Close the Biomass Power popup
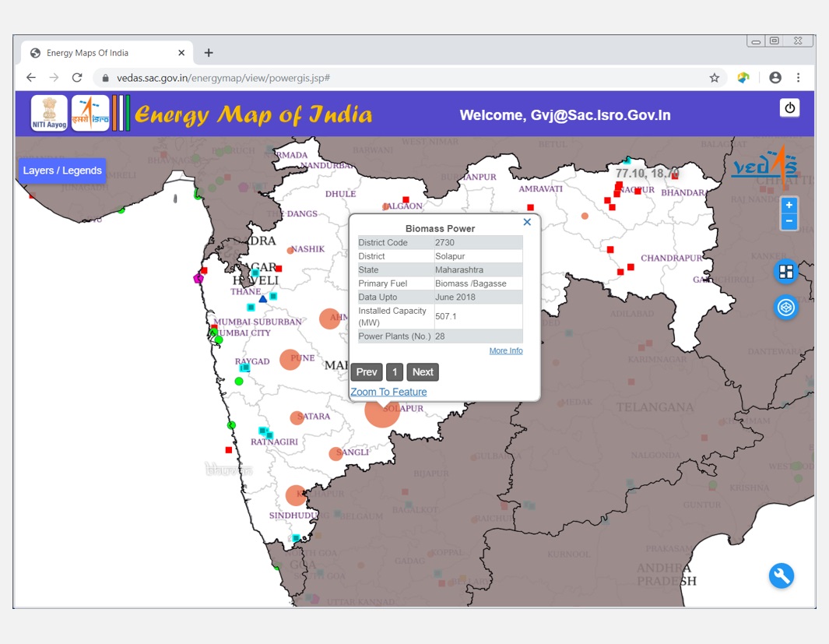 [527, 222]
